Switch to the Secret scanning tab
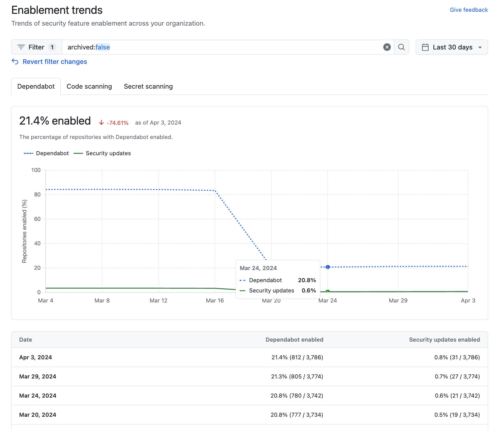This screenshot has width=504, height=430. 148,86
